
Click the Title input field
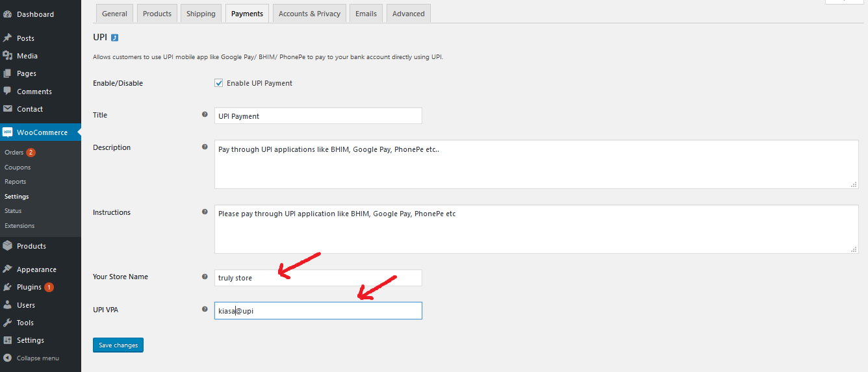tap(318, 116)
